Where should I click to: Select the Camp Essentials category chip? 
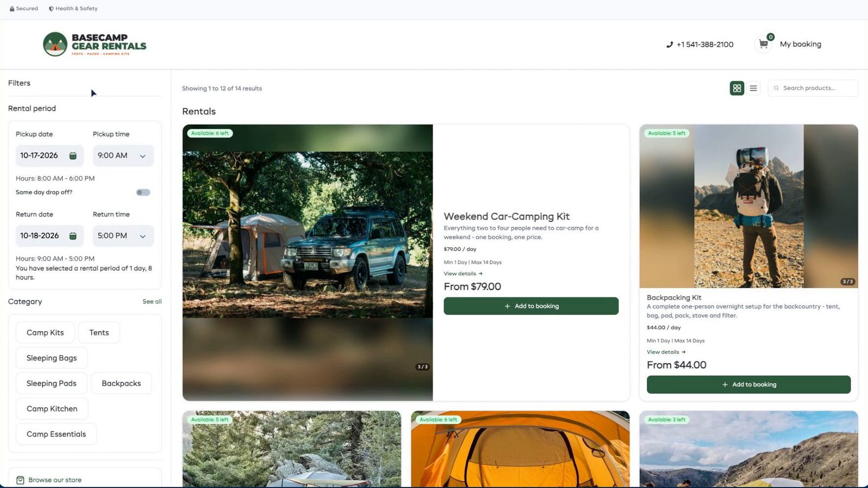click(x=56, y=434)
